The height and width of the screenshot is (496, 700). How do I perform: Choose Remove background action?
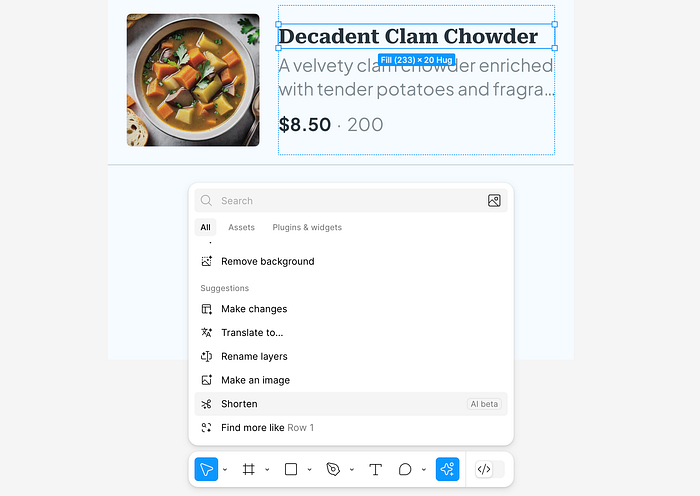(351, 261)
